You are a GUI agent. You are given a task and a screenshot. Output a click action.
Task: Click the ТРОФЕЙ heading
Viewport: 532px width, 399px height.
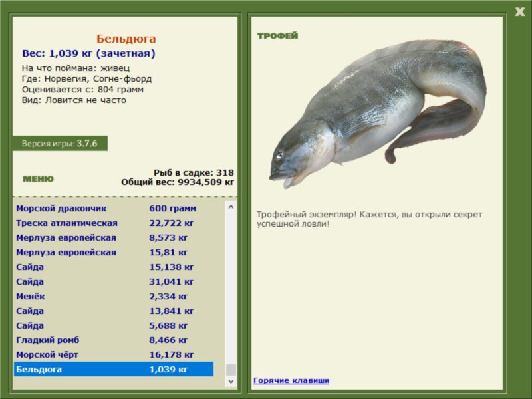277,36
